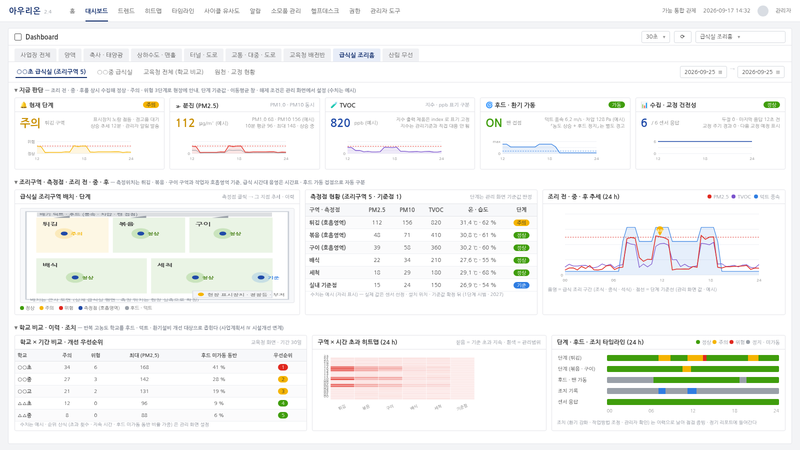800x450 pixels.
Task: Click the TVOC sparkline chart
Action: point(394,149)
